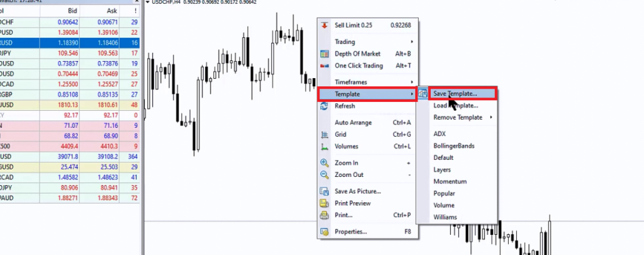Click the Save As Picture icon

pos(325,191)
